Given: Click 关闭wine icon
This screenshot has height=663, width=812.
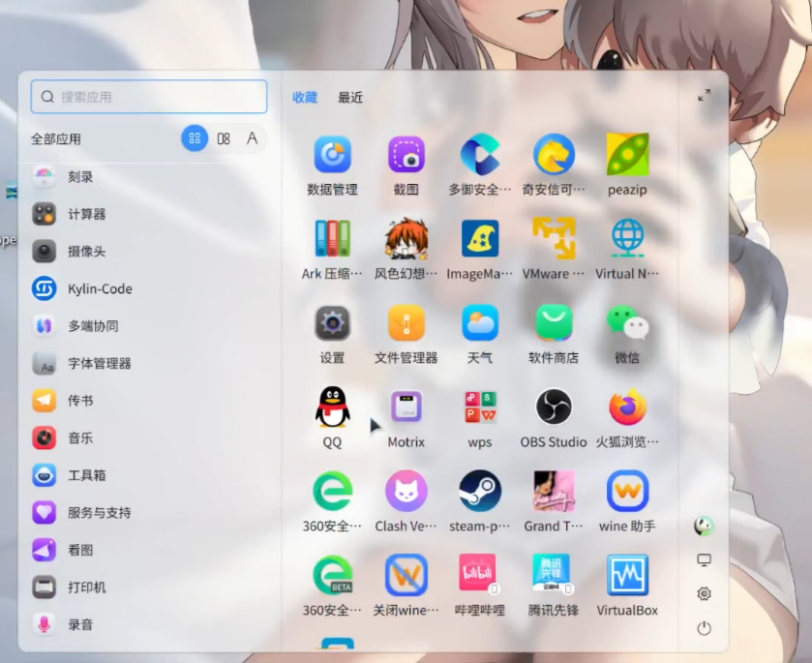Looking at the screenshot, I should [406, 576].
